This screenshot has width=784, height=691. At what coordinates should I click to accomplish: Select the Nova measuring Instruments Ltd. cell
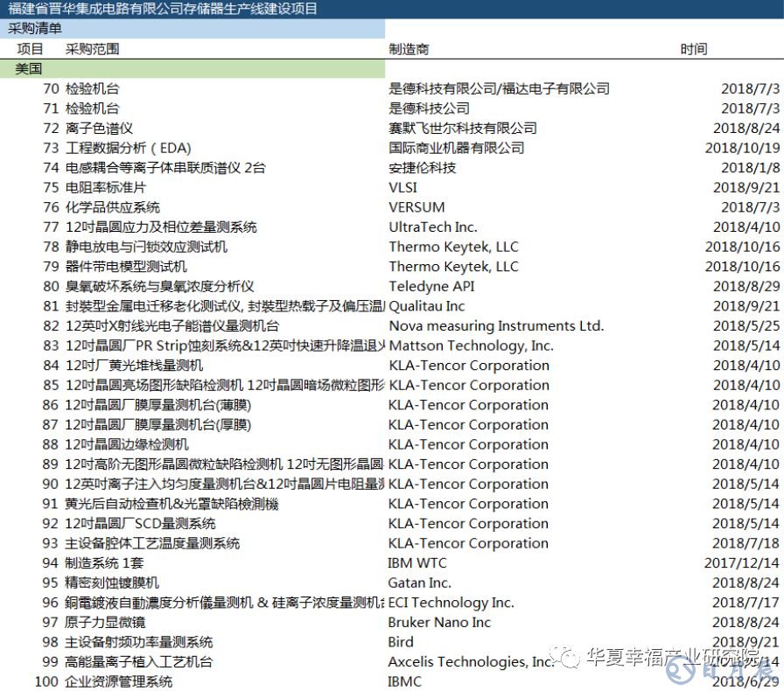click(495, 325)
